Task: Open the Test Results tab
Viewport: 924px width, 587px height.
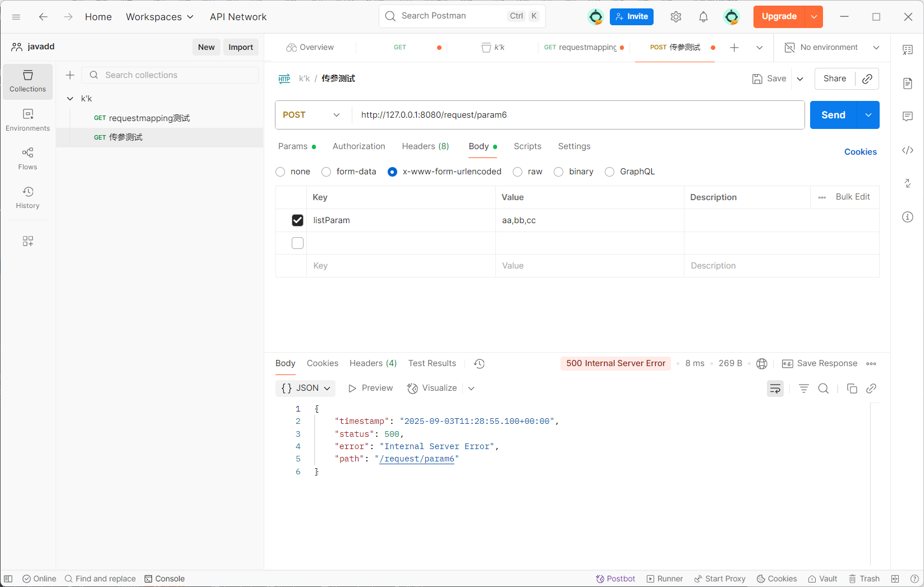Action: click(433, 363)
